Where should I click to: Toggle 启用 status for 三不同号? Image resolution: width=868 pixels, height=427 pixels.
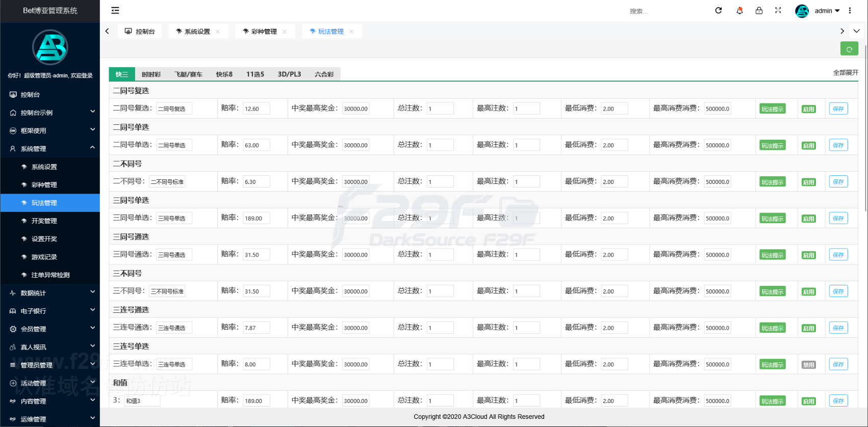tap(808, 291)
